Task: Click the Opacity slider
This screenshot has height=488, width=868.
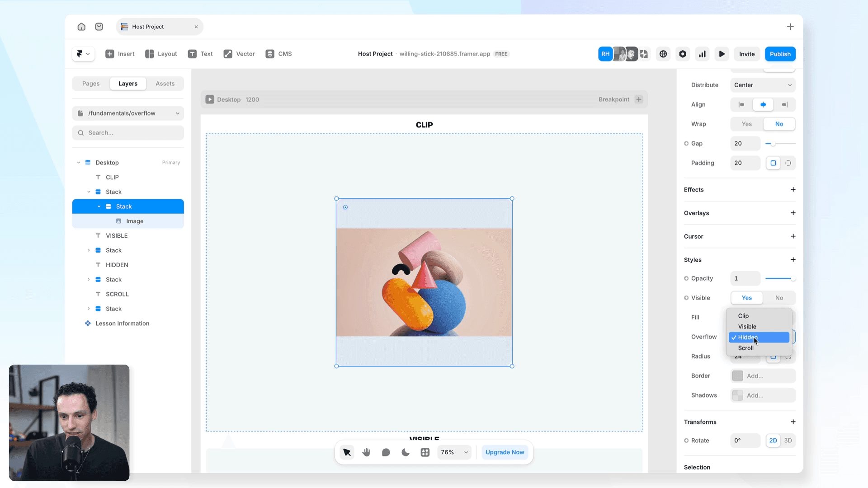Action: [x=780, y=278]
